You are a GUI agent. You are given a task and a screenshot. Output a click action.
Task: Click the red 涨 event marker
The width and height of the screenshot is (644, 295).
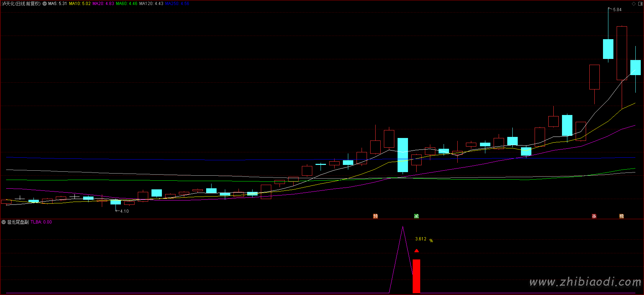coord(594,216)
